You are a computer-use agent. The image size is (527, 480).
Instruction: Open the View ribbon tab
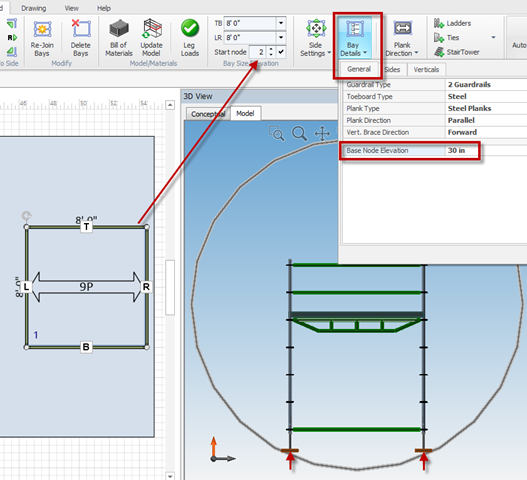click(x=72, y=8)
